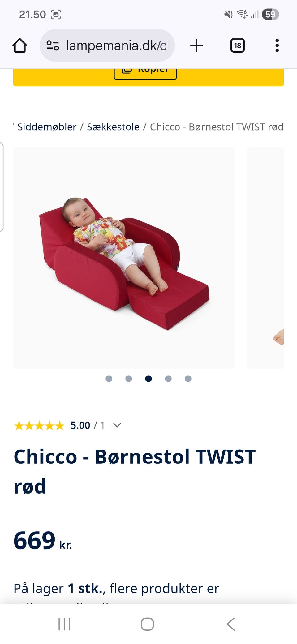Select the second image carousel dot
Screen dimensions: 297x644
pos(129,378)
